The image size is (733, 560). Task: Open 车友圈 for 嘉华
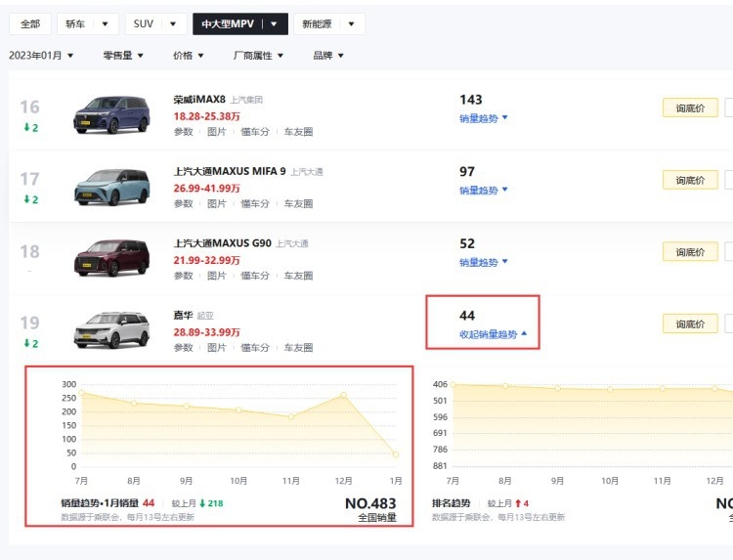point(298,348)
